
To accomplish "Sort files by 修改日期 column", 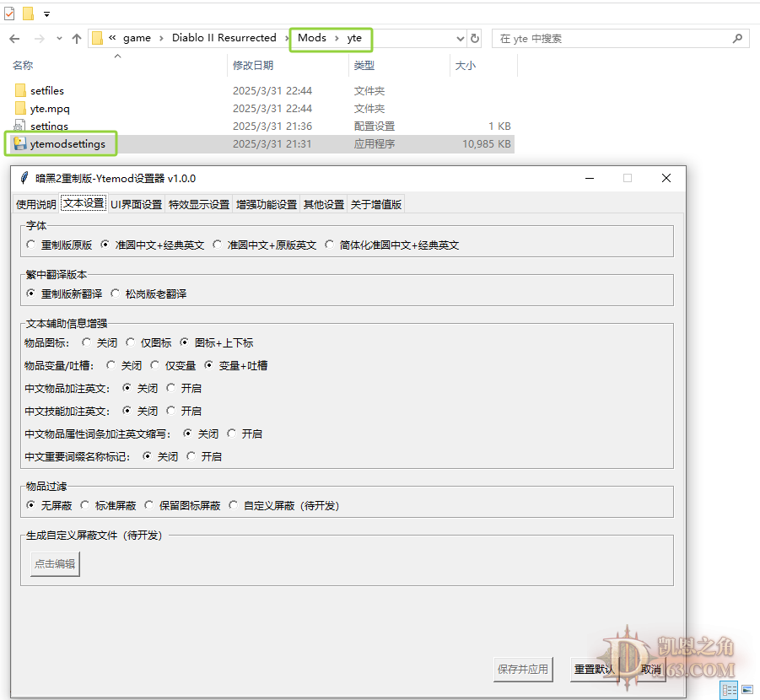I will tap(253, 66).
